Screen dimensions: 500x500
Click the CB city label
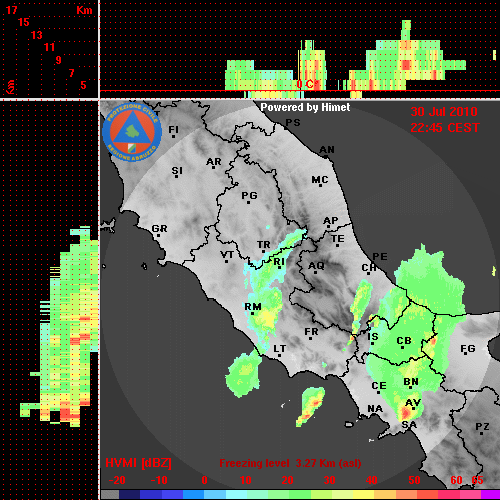click(x=404, y=341)
